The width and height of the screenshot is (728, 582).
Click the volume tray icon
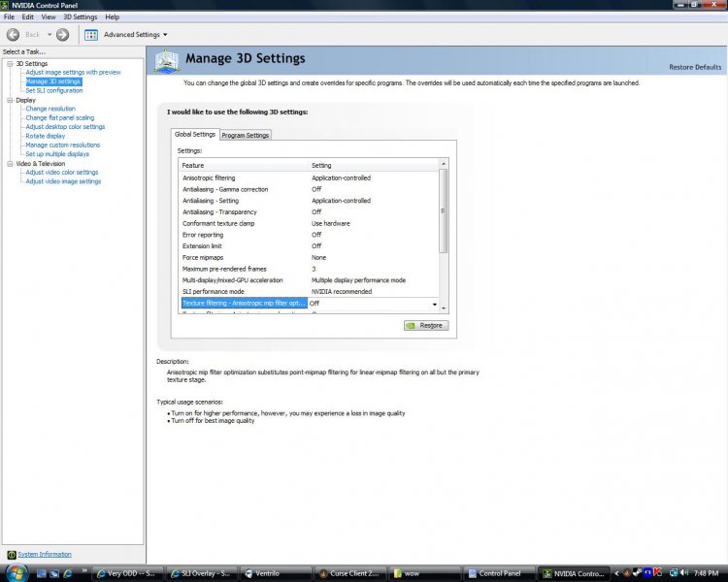coord(684,573)
